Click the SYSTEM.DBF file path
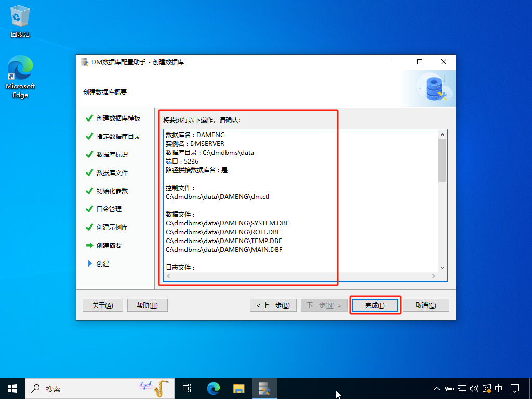This screenshot has height=399, width=532. (x=228, y=223)
